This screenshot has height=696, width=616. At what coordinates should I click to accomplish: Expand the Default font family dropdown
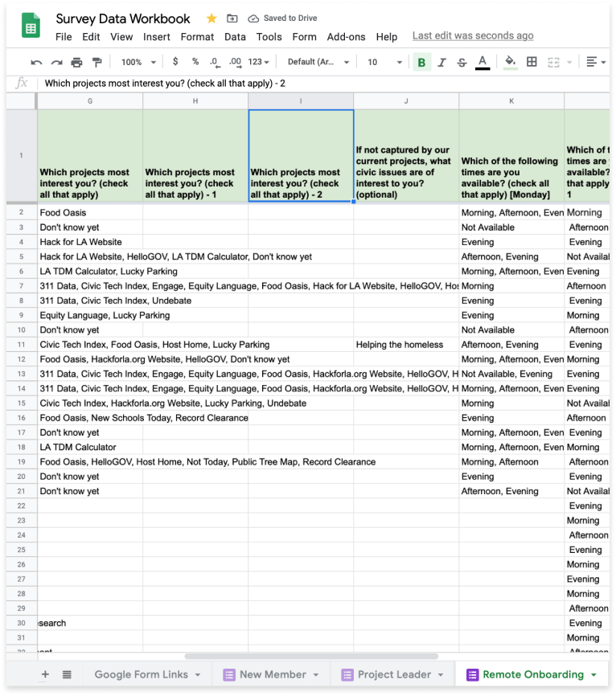[318, 62]
